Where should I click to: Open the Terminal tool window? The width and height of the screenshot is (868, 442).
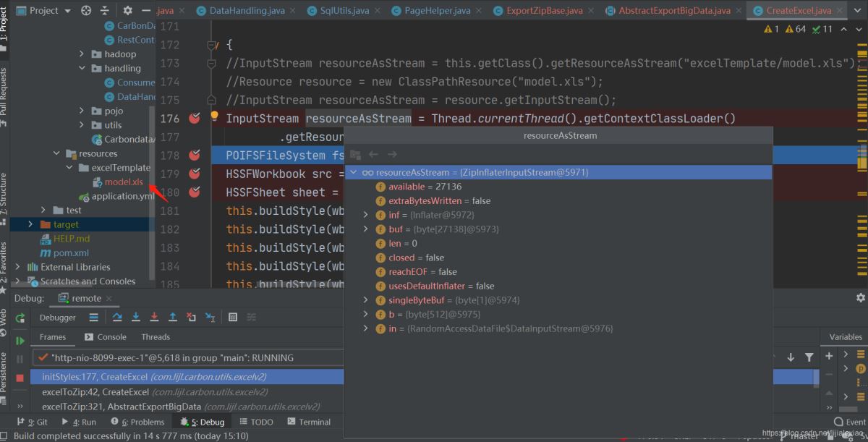tap(309, 422)
